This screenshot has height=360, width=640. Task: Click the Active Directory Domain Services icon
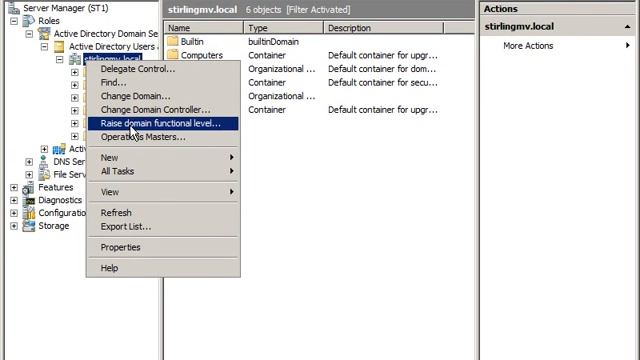point(44,33)
